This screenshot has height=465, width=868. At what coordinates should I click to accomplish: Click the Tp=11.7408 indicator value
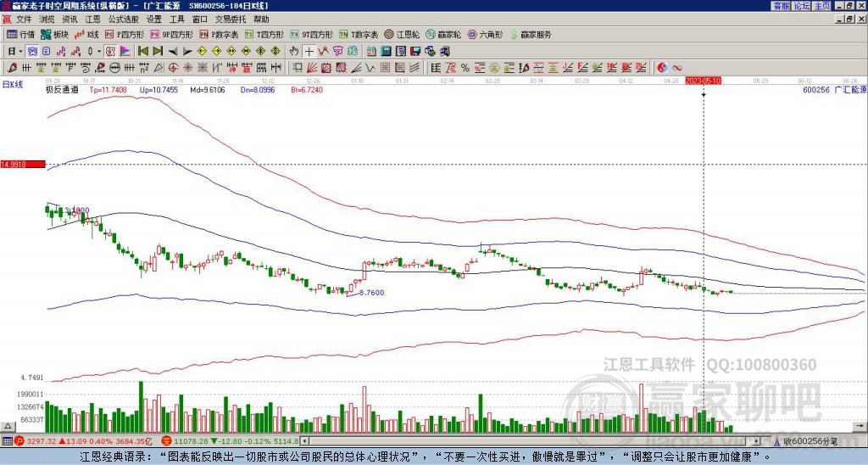point(108,89)
